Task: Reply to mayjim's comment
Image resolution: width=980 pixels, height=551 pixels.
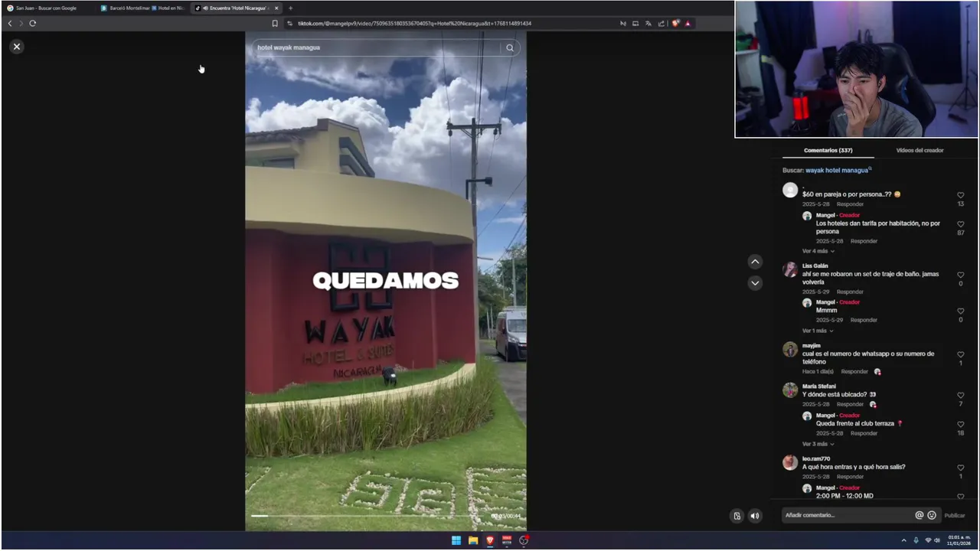Action: click(x=854, y=371)
